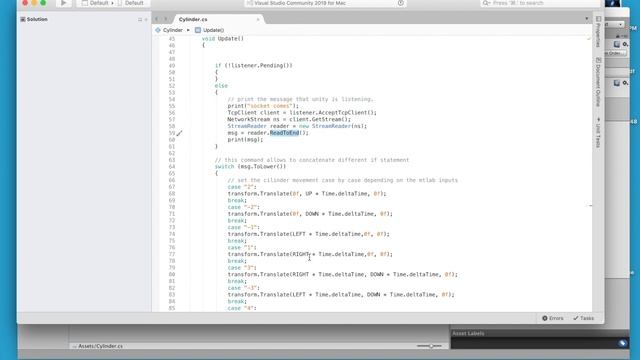Click the lower book help icon in Unity

[616, 83]
